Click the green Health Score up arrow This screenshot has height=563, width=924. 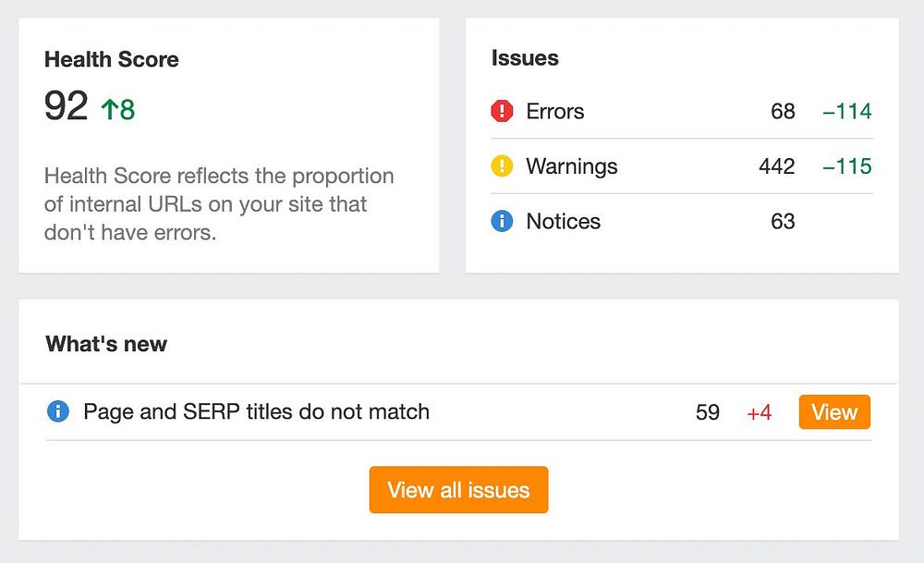point(110,110)
